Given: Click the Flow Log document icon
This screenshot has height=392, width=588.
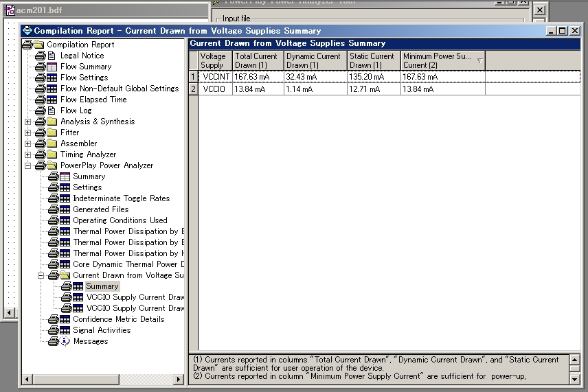Looking at the screenshot, I should point(51,111).
